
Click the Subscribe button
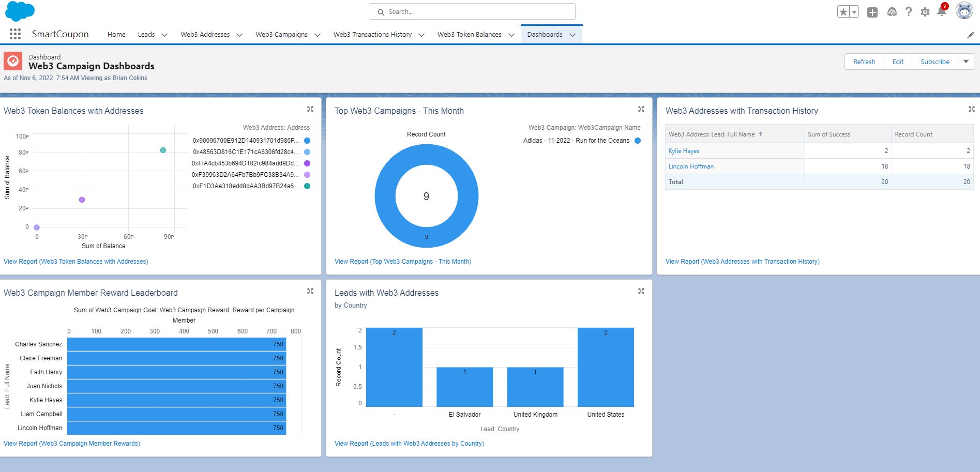935,62
